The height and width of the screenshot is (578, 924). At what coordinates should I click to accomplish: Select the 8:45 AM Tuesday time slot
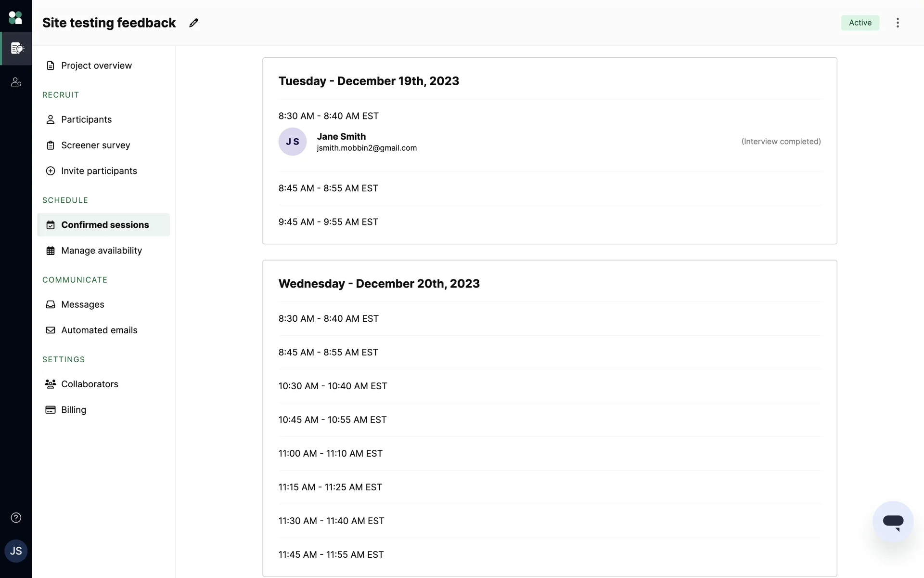[x=328, y=188]
